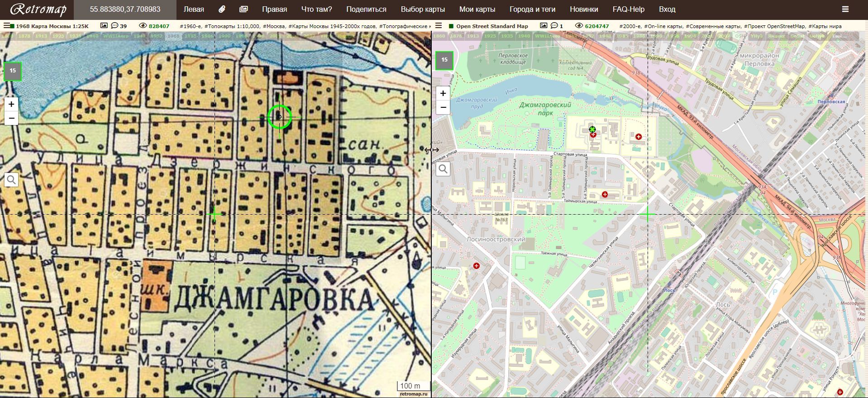This screenshot has height=398, width=868.
Task: Select 1940 tab in left map timeline
Action: [x=92, y=36]
